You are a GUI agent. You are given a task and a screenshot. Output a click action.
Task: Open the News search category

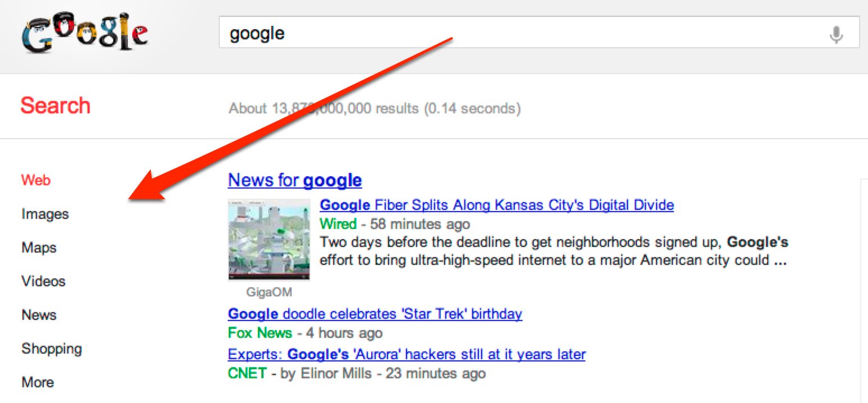pyautogui.click(x=38, y=315)
